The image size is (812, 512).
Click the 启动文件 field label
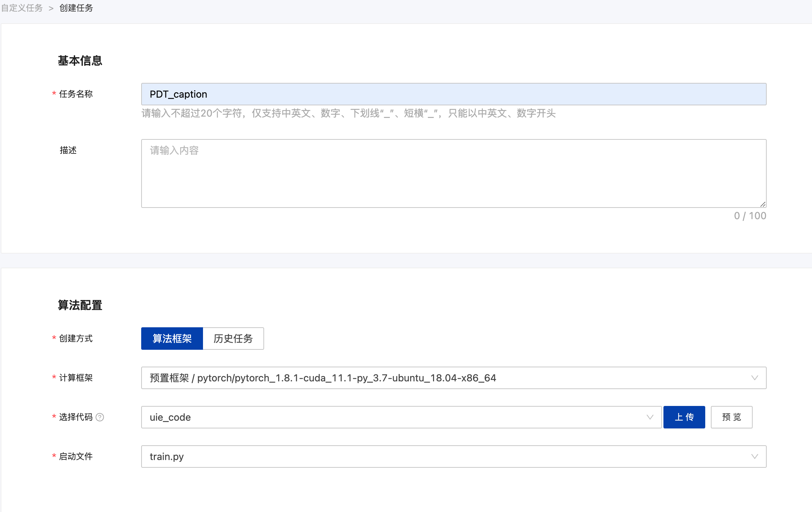[76, 457]
